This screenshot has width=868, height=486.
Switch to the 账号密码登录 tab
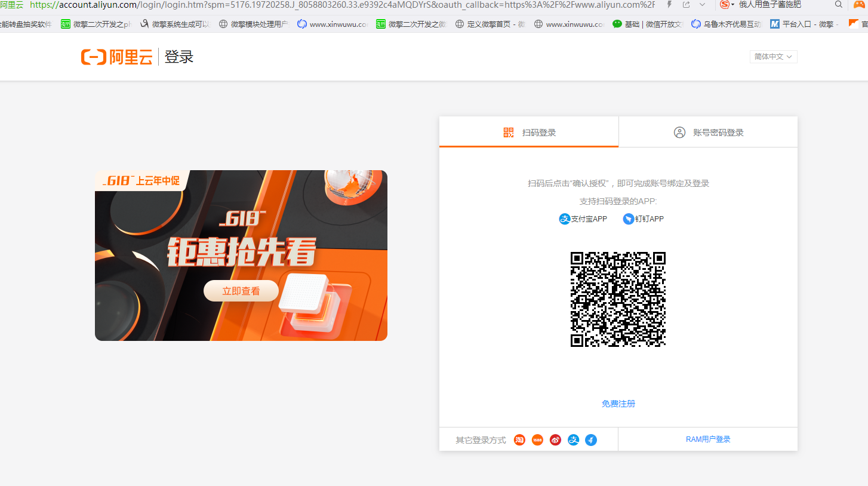[x=708, y=132]
